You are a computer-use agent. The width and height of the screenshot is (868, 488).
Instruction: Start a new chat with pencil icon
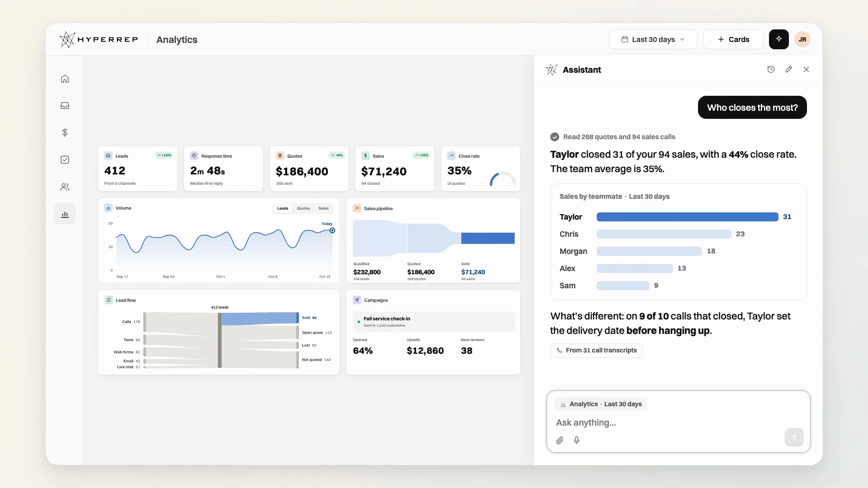788,70
